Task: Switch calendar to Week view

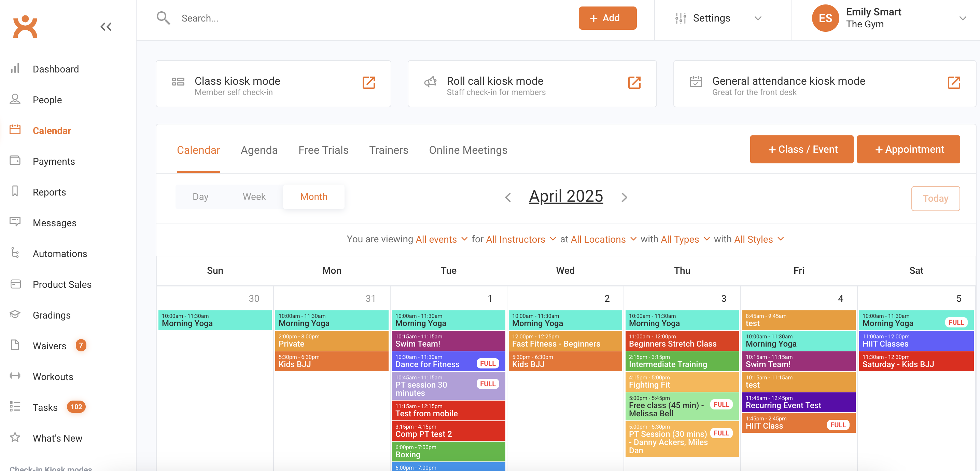Action: [254, 197]
